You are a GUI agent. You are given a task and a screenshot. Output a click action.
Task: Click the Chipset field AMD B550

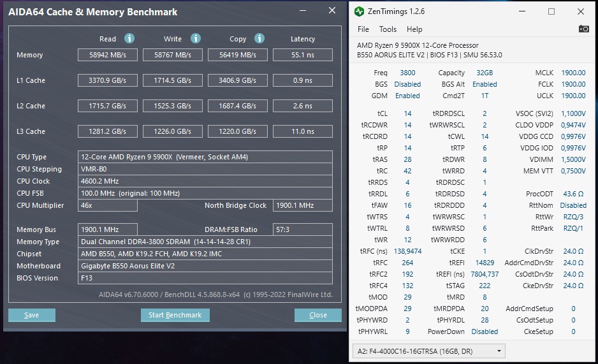point(205,254)
